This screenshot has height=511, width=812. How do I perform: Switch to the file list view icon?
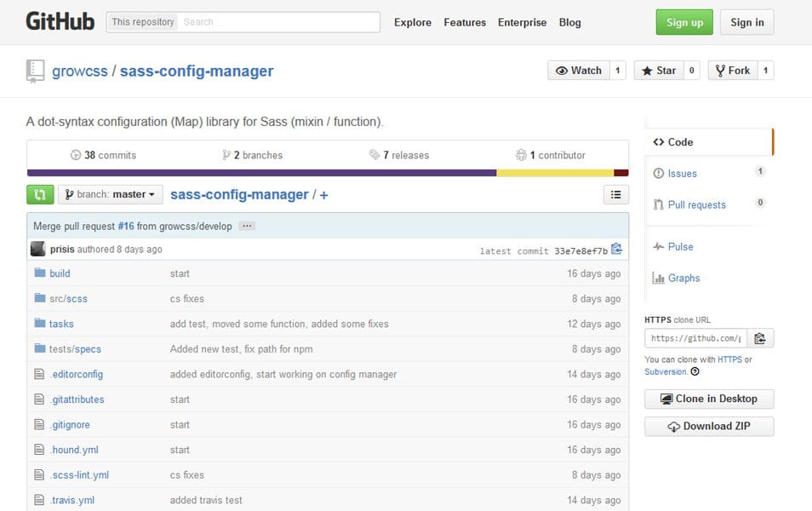(x=615, y=194)
